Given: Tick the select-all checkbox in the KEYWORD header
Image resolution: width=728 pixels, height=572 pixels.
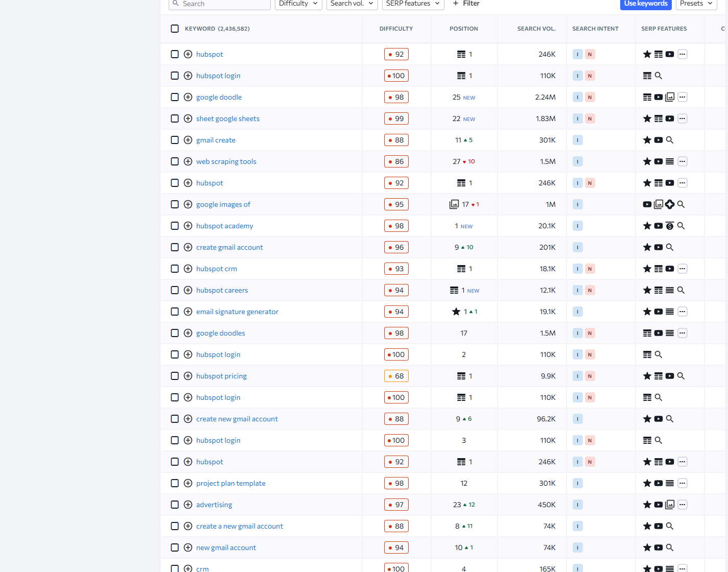Looking at the screenshot, I should (x=175, y=29).
